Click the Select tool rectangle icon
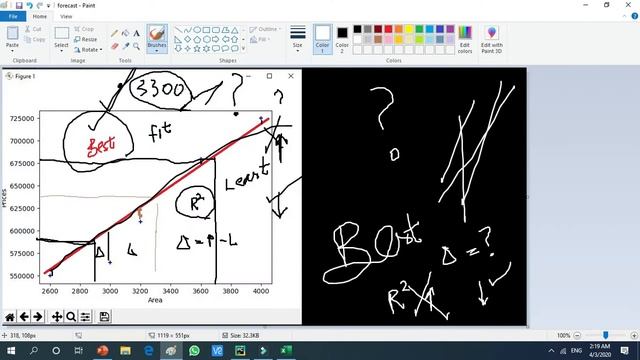The width and height of the screenshot is (640, 360). pyautogui.click(x=62, y=33)
